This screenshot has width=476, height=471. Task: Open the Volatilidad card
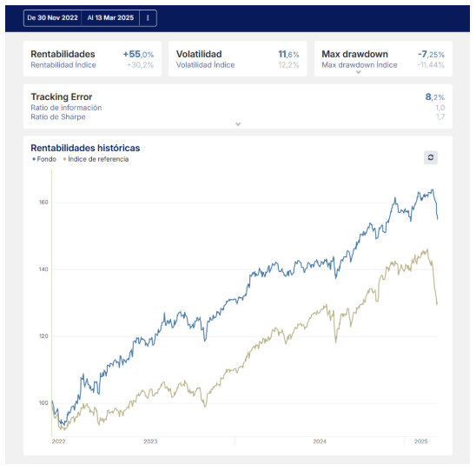tap(238, 59)
